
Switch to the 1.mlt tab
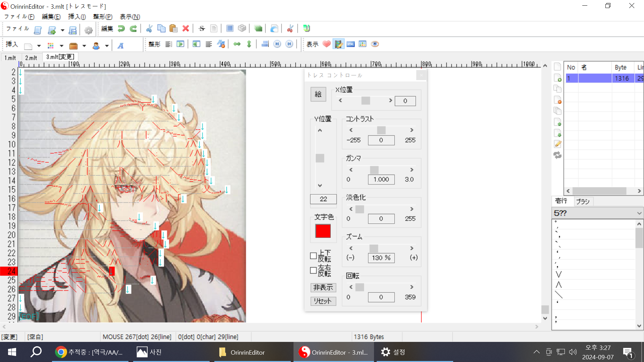coord(10,58)
